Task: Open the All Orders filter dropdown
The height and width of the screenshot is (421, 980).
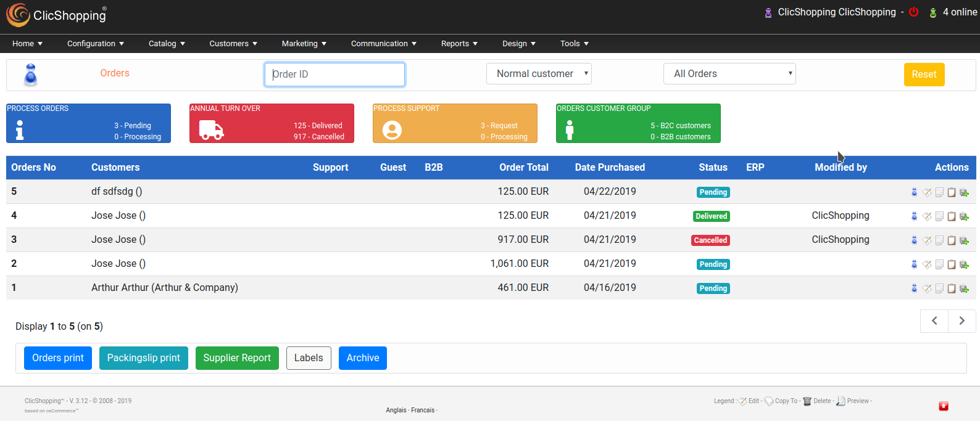Action: 729,73
